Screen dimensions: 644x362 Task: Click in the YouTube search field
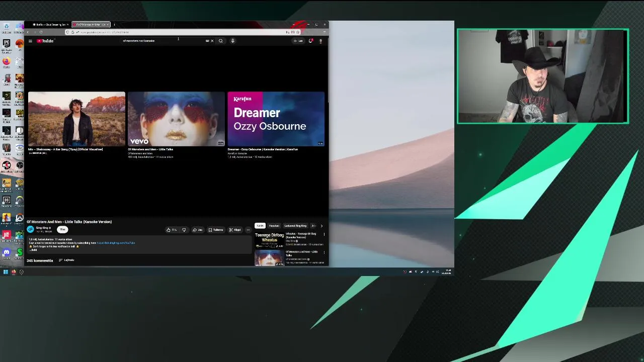tap(164, 41)
